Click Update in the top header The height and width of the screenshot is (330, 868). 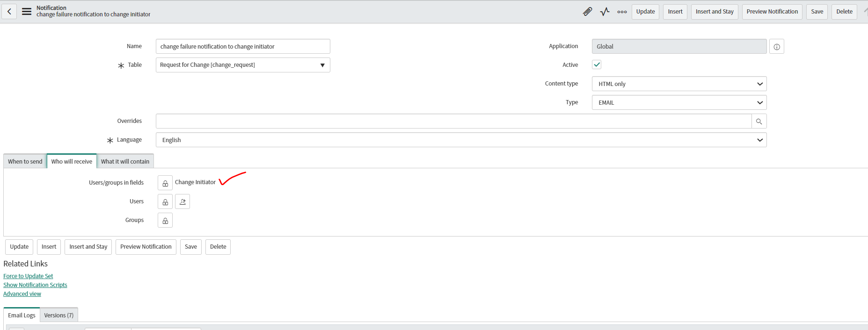(645, 12)
